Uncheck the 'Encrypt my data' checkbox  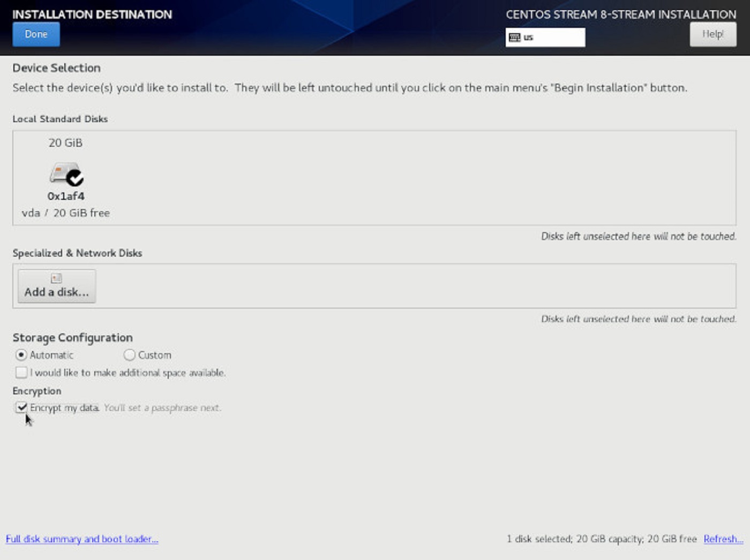coord(21,408)
